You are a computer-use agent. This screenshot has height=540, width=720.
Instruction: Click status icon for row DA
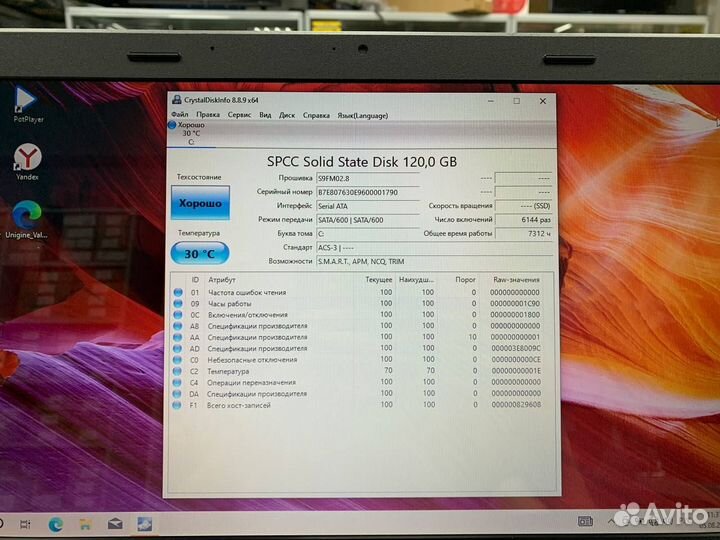pyautogui.click(x=177, y=394)
